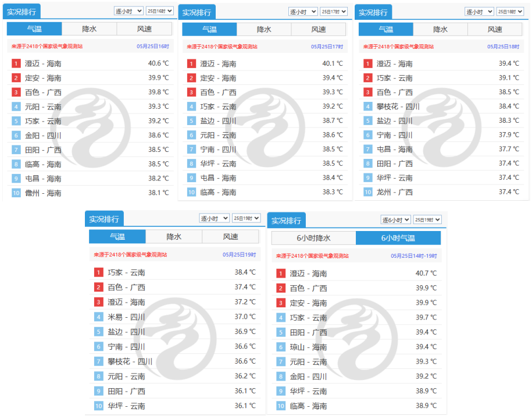Click rank 10 badge for 儋州 - 海南
532x419 pixels.
click(x=16, y=193)
